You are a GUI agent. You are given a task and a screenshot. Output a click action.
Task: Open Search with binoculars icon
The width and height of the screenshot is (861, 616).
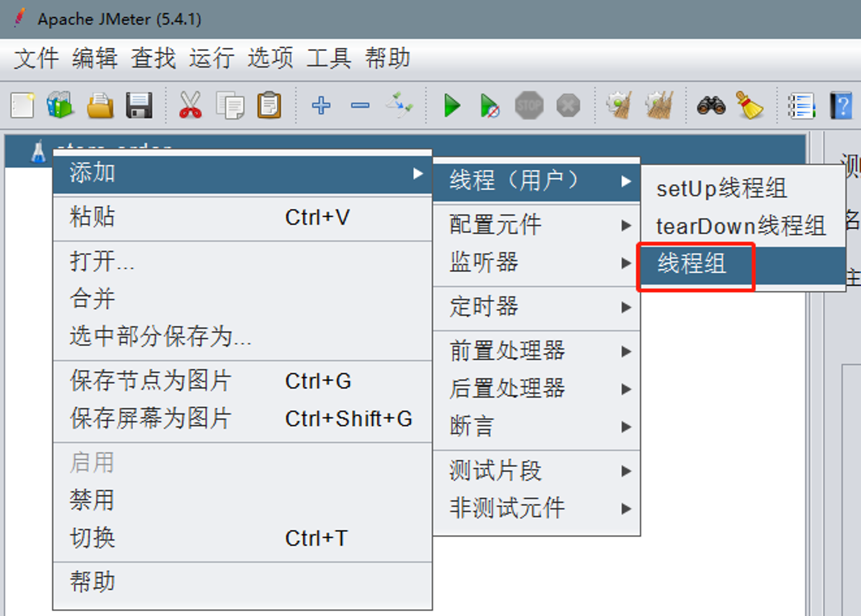pyautogui.click(x=711, y=105)
